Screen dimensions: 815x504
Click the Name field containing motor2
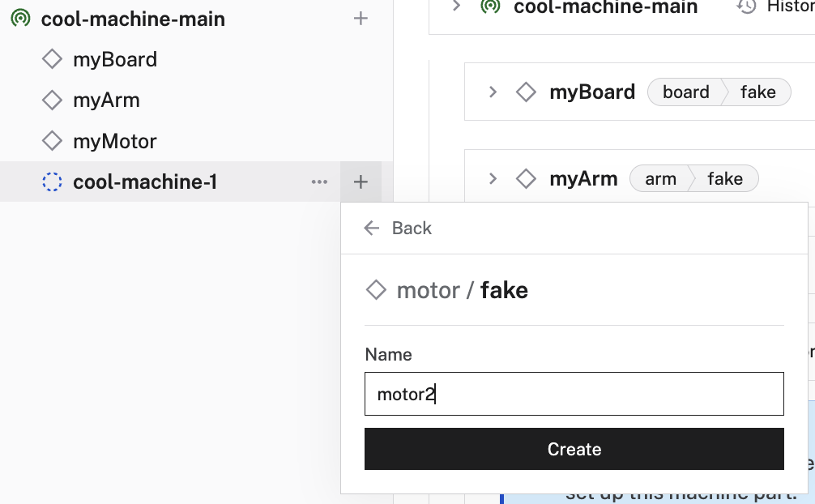click(574, 393)
